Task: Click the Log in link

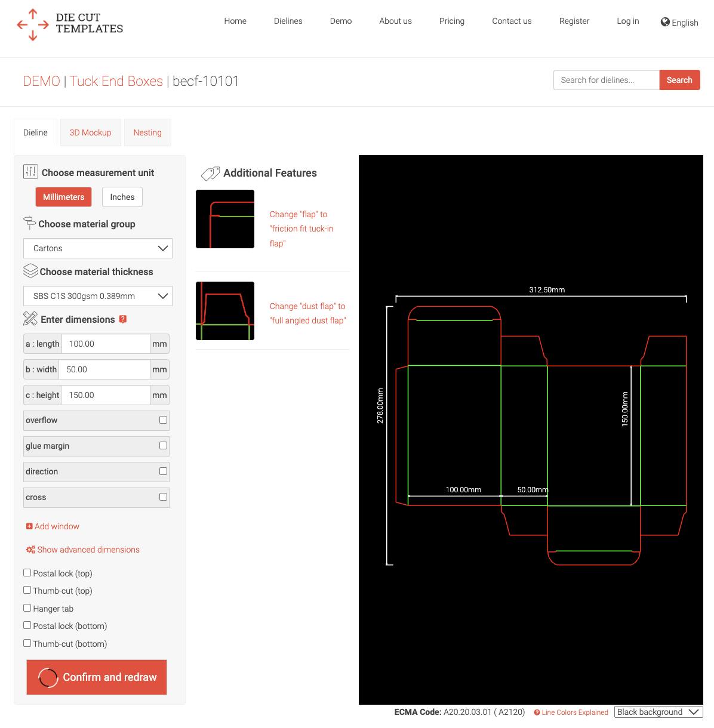Action: (628, 21)
